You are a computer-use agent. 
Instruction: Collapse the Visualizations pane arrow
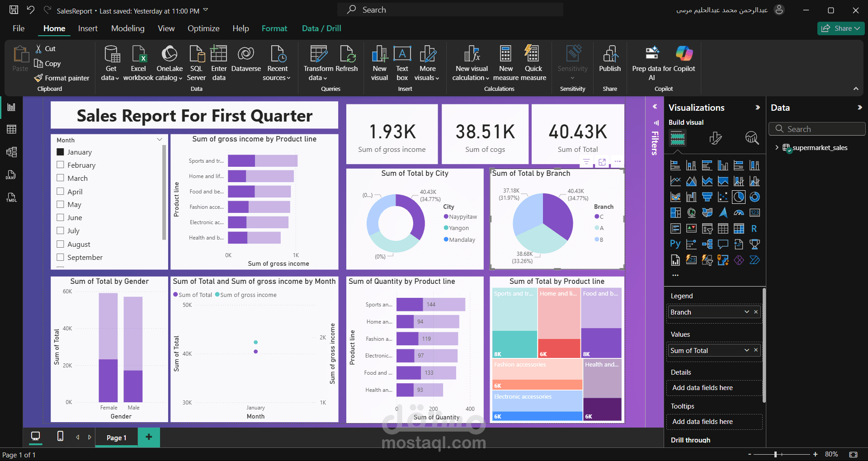click(x=758, y=108)
